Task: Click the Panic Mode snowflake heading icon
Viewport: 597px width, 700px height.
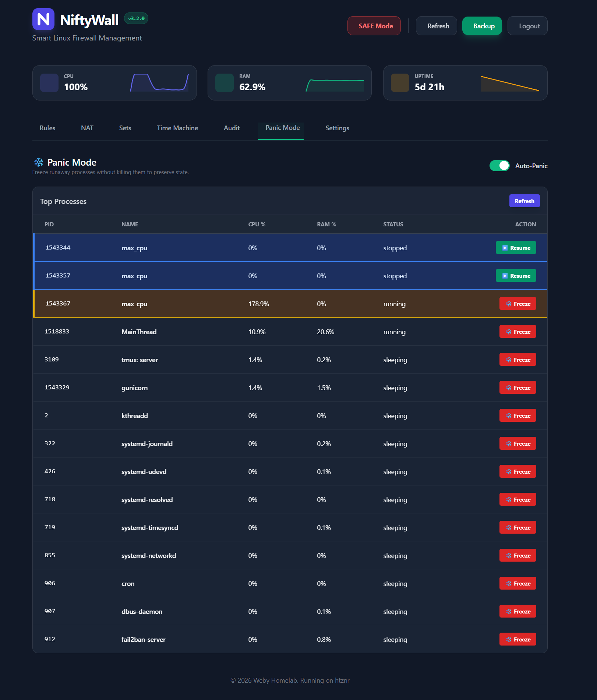Action: [x=39, y=162]
